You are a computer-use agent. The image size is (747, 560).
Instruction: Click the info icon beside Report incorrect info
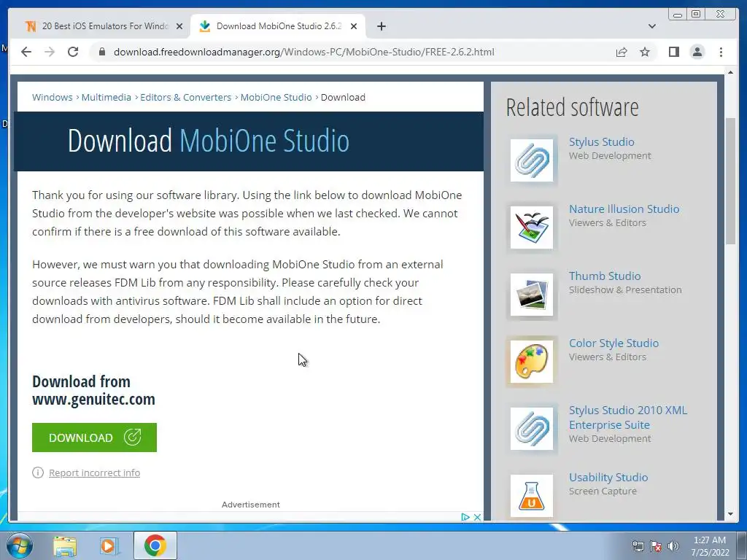click(x=38, y=472)
